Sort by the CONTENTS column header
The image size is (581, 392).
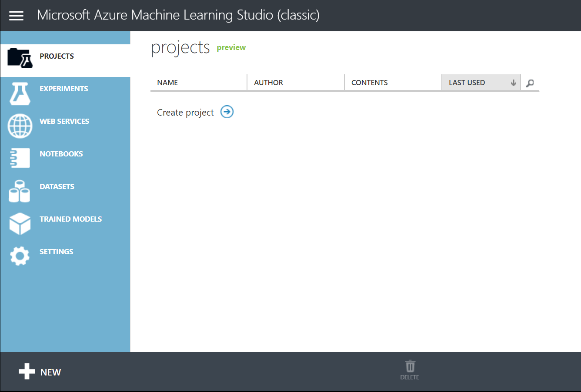[393, 83]
